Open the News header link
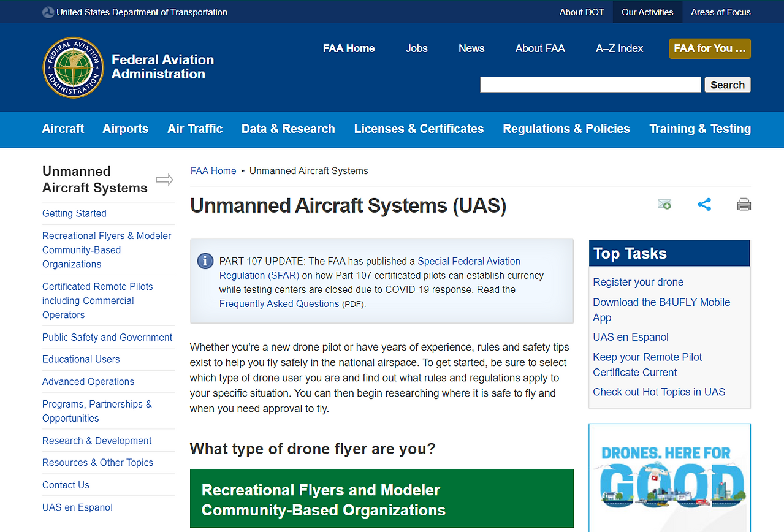This screenshot has width=784, height=532. [x=471, y=48]
